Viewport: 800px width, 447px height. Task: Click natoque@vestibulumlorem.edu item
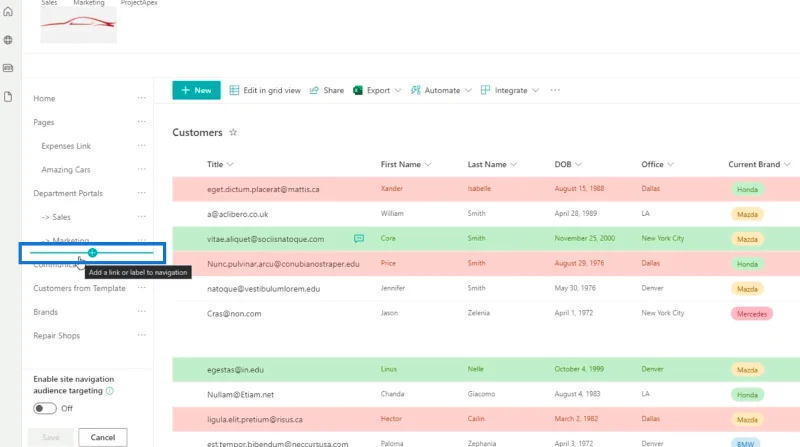click(263, 289)
